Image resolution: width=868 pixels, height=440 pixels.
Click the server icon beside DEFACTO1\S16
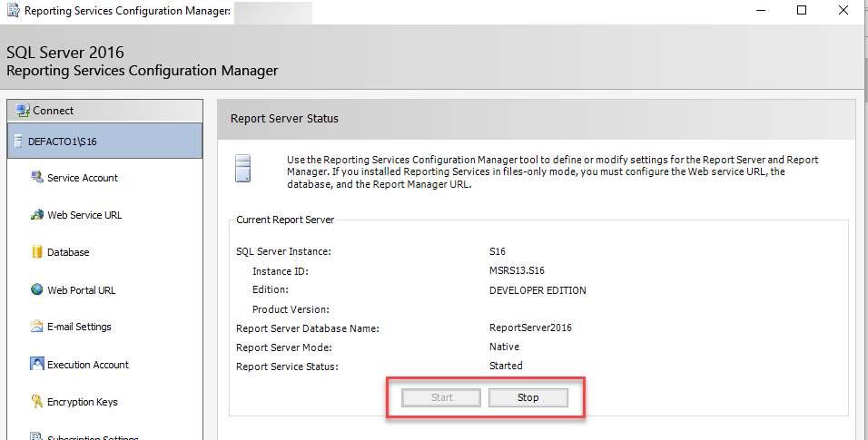(18, 142)
